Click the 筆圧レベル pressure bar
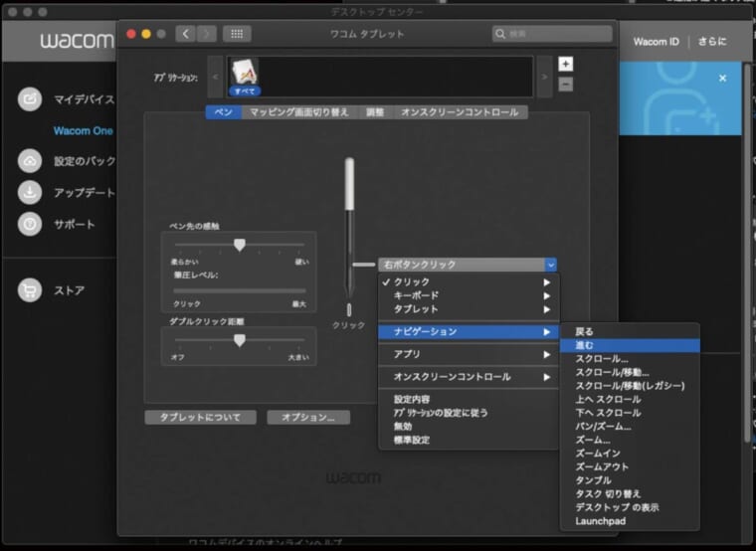756x551 pixels. [x=240, y=290]
